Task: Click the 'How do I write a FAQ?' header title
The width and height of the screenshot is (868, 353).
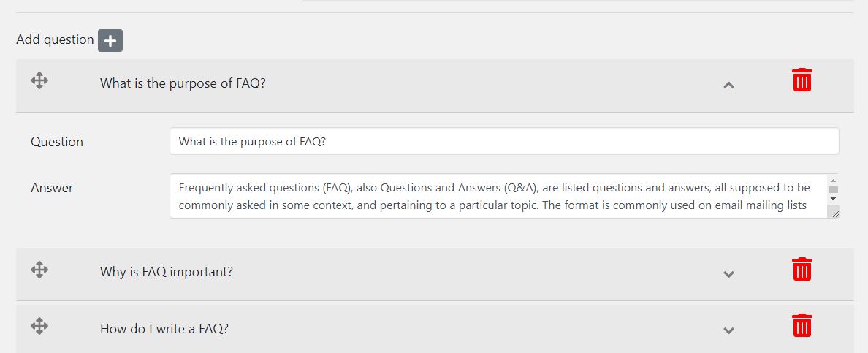Action: pyautogui.click(x=164, y=329)
